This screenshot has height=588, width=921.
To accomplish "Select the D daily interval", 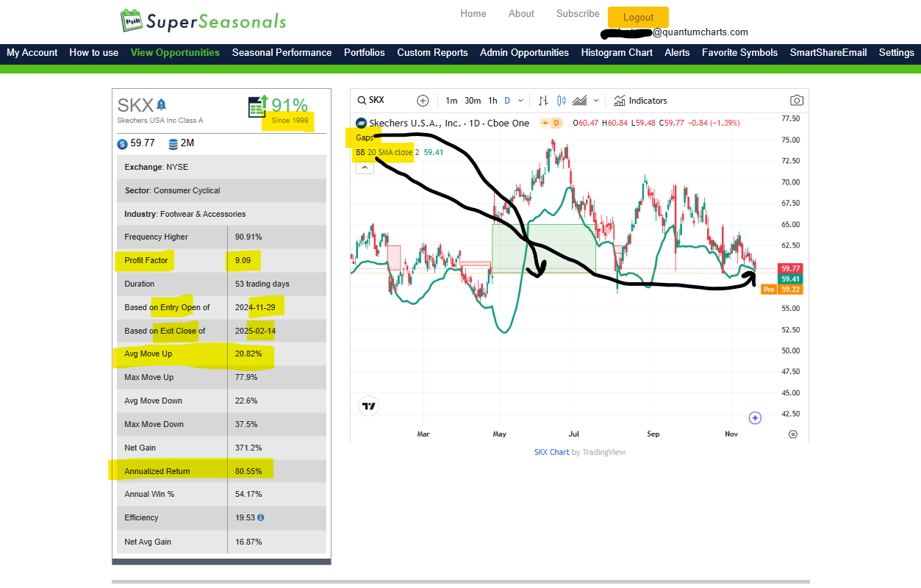I will 507,101.
